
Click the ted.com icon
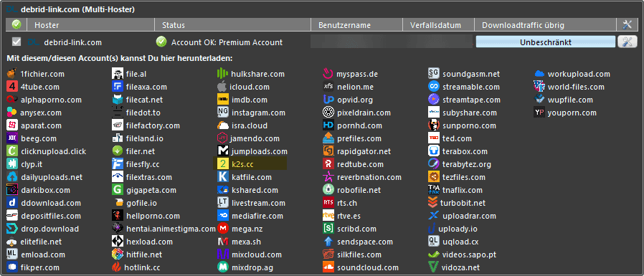(x=434, y=138)
